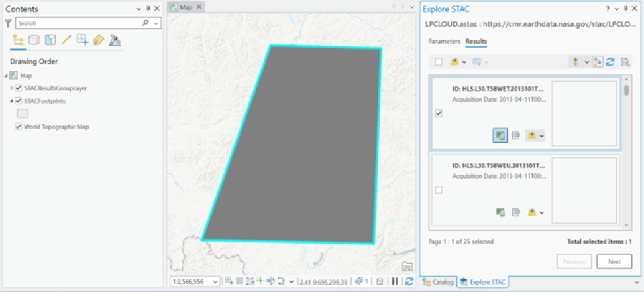Viewport: 644px width, 292px height.
Task: Click HLS.L30.T58WEU preview thumbnail
Action: (x=584, y=190)
